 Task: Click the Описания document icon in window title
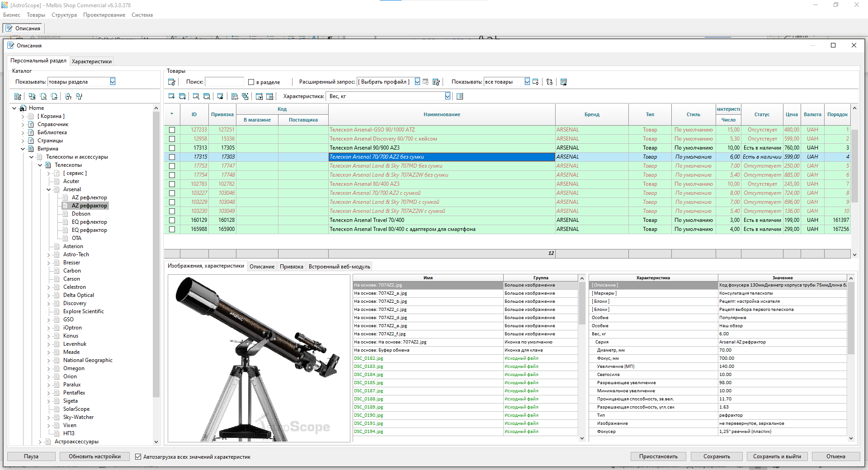click(11, 45)
